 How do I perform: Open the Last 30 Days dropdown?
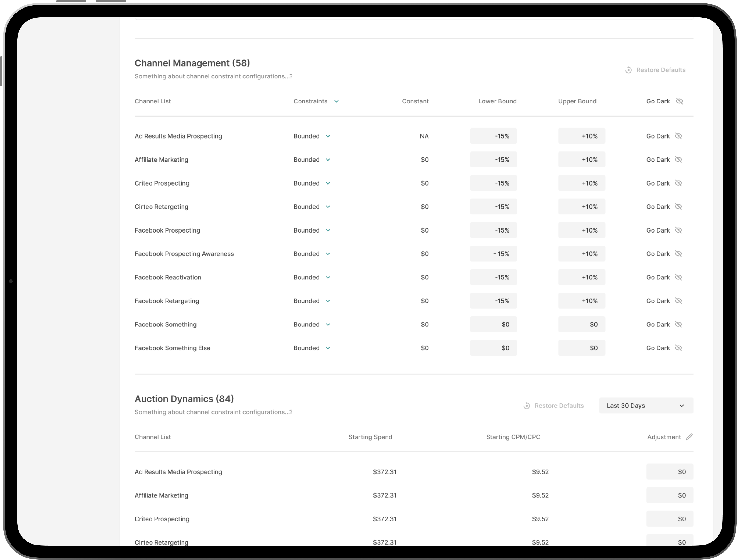646,406
